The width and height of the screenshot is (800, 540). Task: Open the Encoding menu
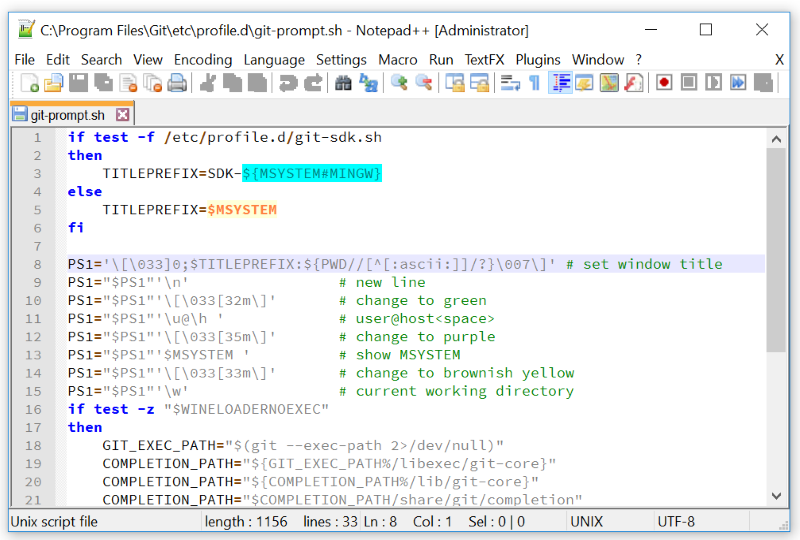(203, 60)
